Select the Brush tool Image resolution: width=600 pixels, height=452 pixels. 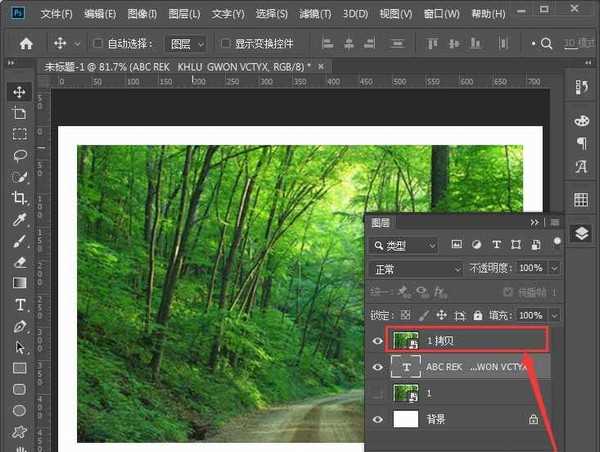click(19, 241)
